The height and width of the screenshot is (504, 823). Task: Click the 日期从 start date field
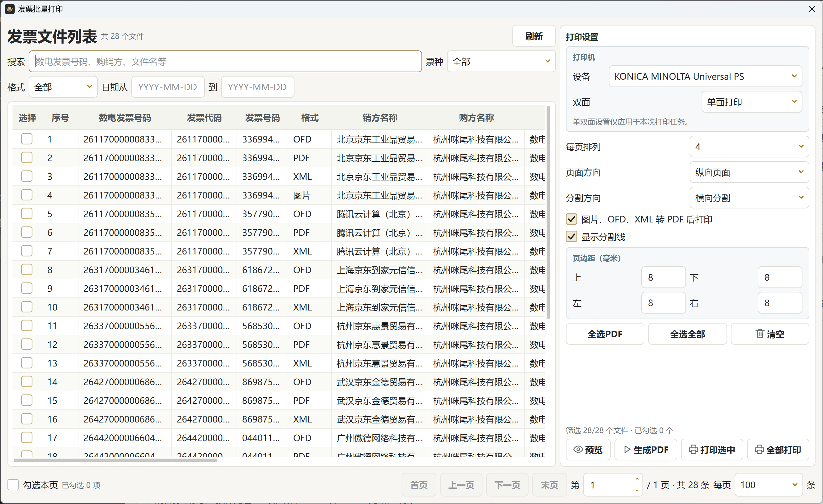pos(168,87)
